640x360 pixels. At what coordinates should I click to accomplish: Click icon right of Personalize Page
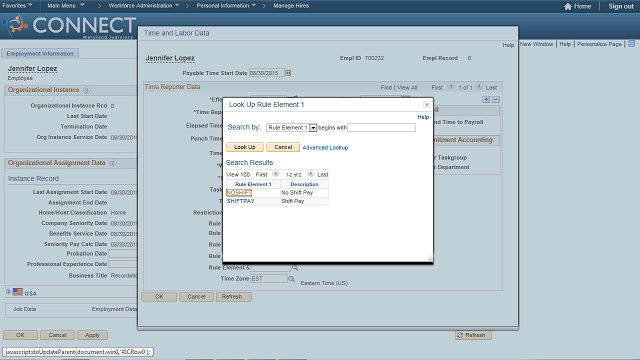click(x=631, y=43)
